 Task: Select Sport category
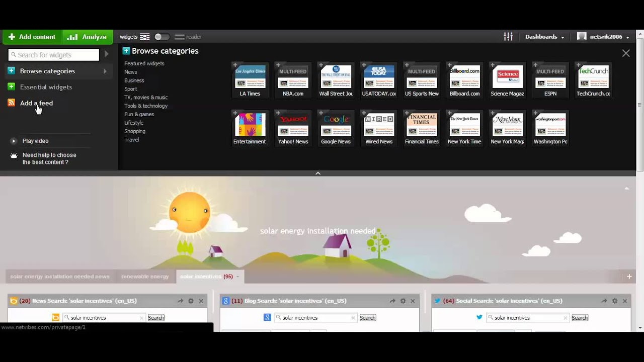pos(131,89)
